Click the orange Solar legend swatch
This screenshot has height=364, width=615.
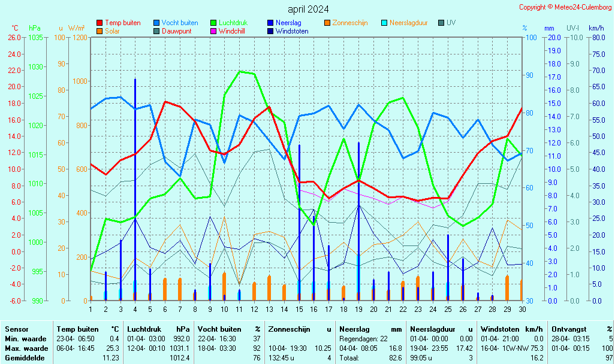click(100, 31)
